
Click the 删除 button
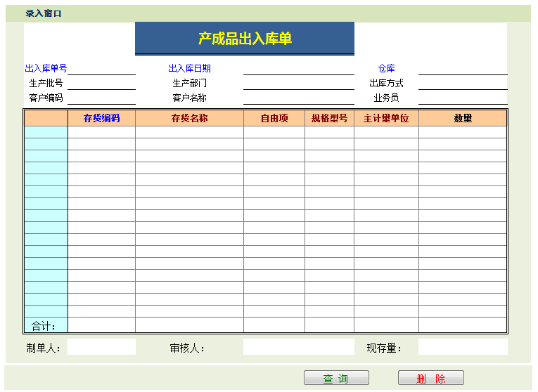tap(431, 378)
